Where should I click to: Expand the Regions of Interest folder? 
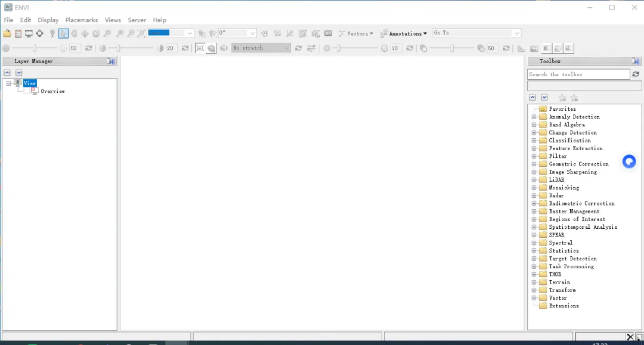(x=534, y=219)
